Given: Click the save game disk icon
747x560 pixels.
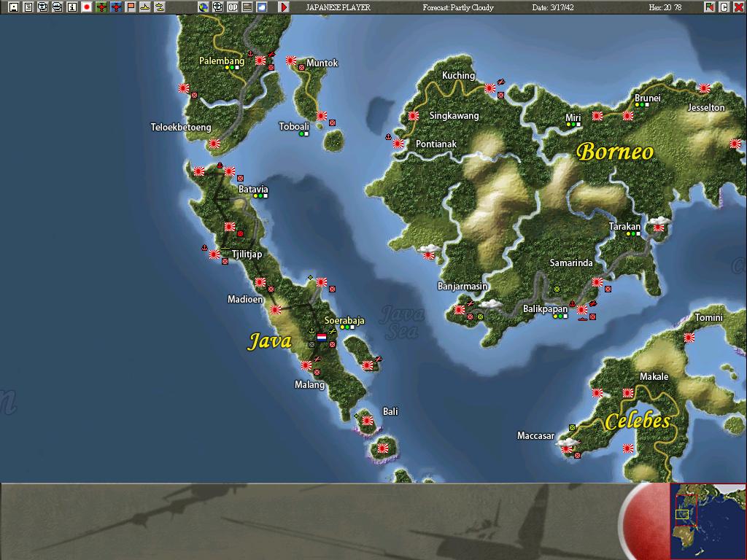Looking at the screenshot, I should [14, 7].
